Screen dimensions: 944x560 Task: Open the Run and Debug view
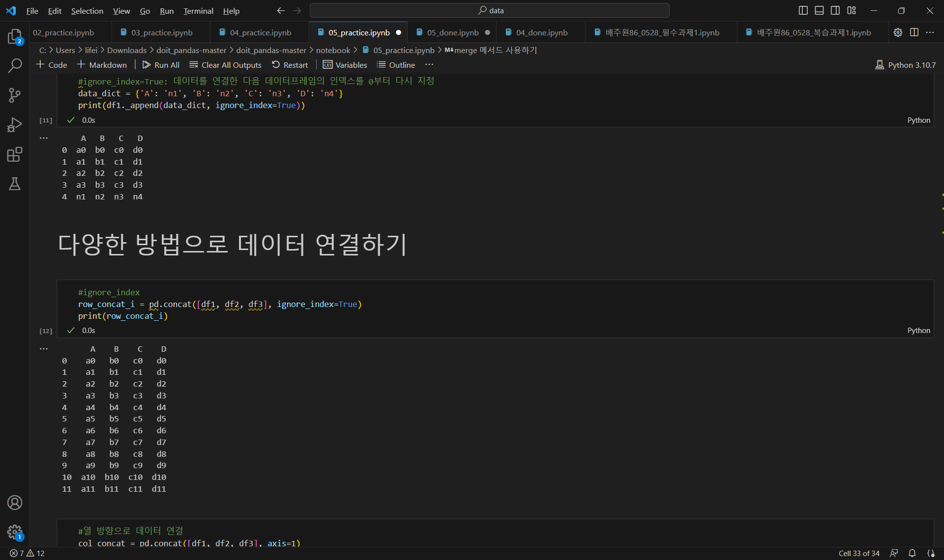click(15, 125)
